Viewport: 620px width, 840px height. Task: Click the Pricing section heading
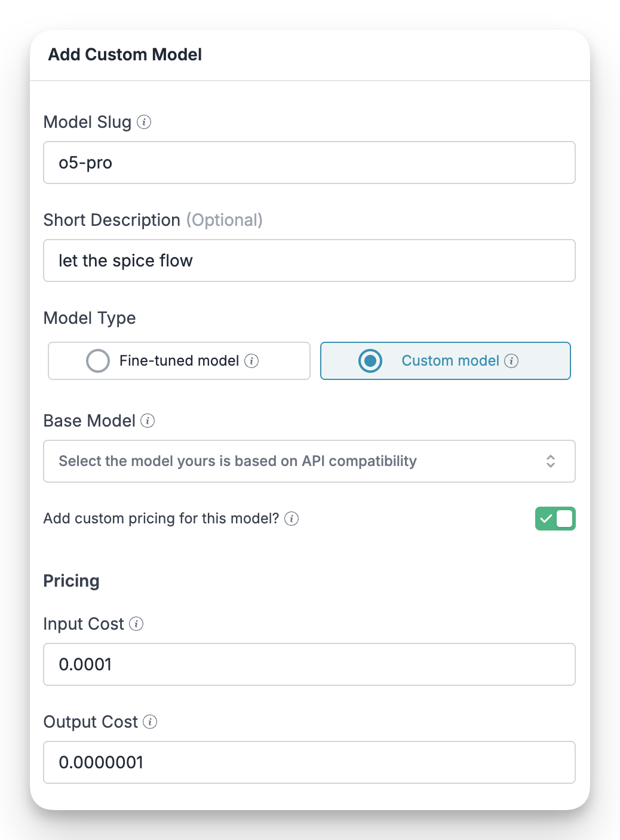coord(71,580)
